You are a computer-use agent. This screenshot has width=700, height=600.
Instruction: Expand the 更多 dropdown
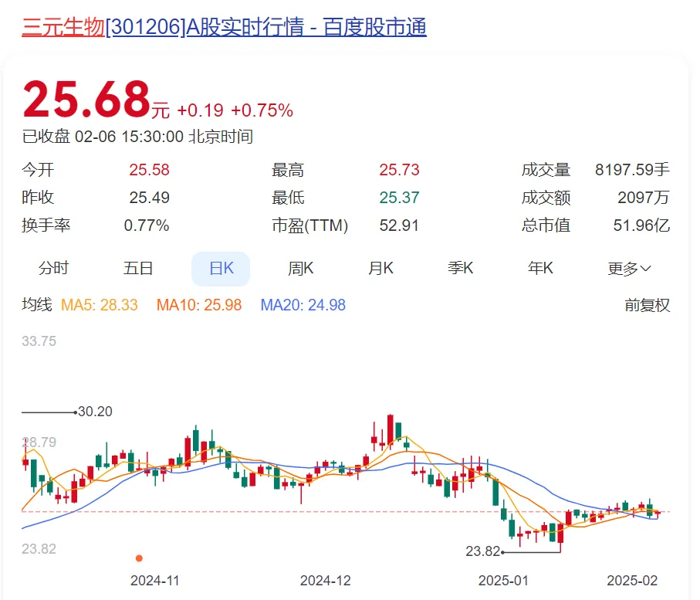[629, 269]
